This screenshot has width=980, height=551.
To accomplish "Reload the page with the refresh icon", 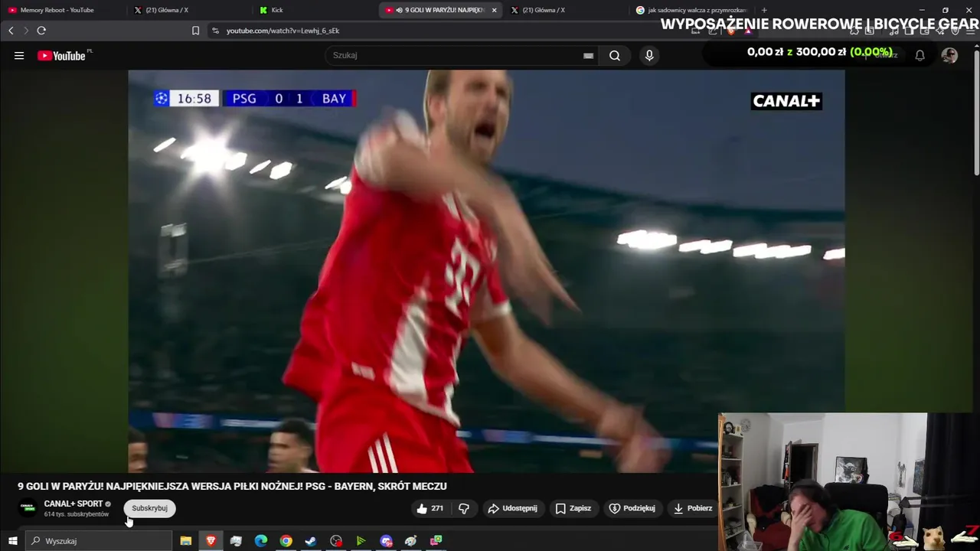I will pyautogui.click(x=41, y=31).
